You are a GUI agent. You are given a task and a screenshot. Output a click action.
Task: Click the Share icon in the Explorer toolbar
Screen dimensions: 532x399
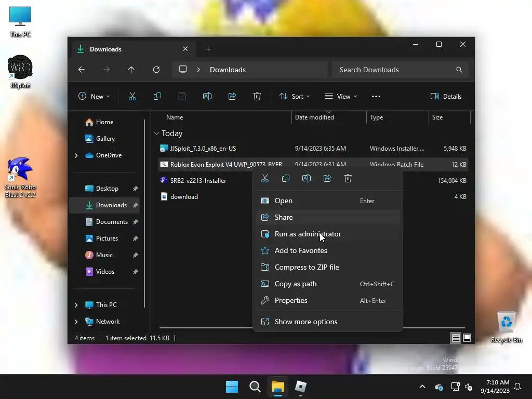pos(232,96)
